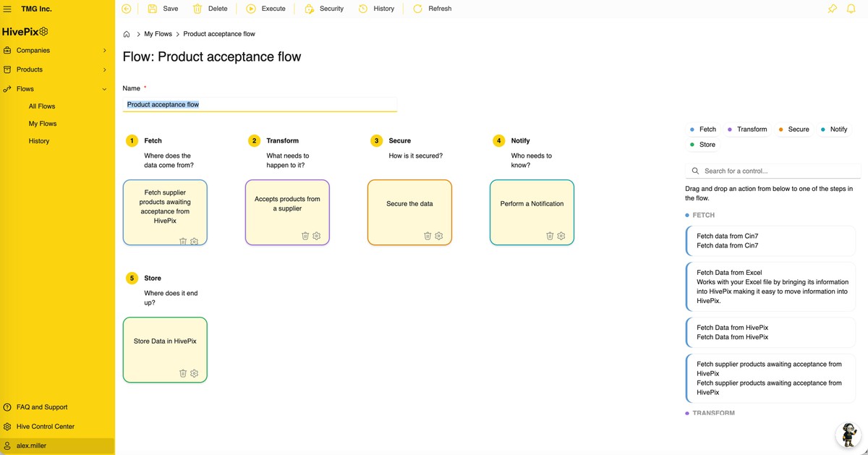Delete the flow from the toolbar

coord(210,9)
